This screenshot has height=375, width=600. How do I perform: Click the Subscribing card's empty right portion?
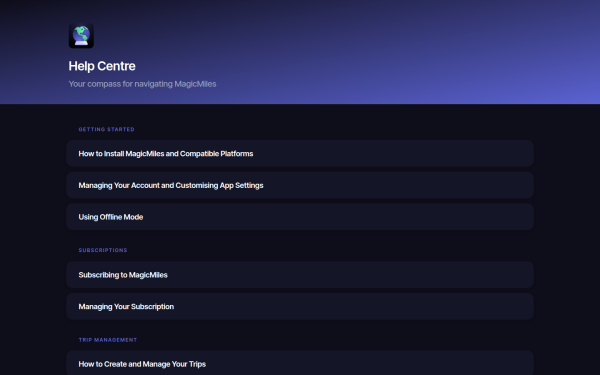pyautogui.click(x=352, y=275)
